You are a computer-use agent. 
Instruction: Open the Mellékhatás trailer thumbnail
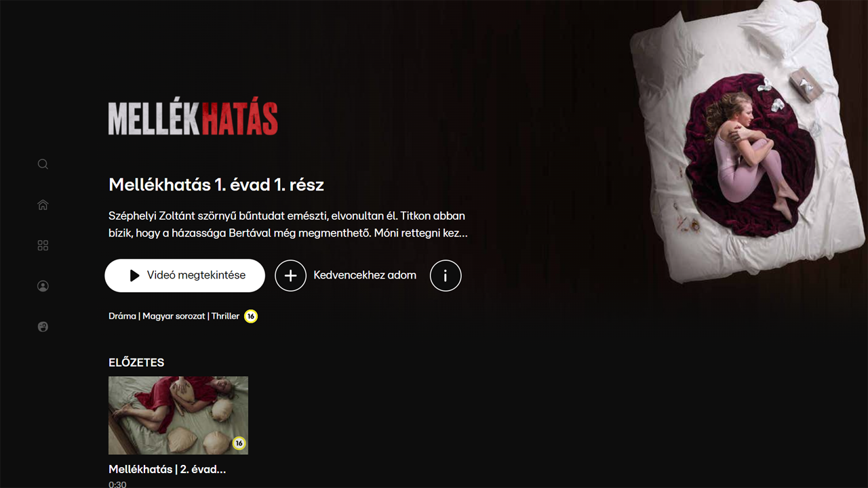coord(178,415)
